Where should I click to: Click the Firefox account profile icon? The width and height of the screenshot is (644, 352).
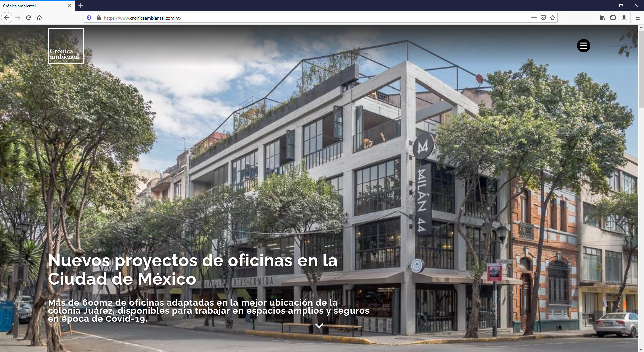click(624, 18)
